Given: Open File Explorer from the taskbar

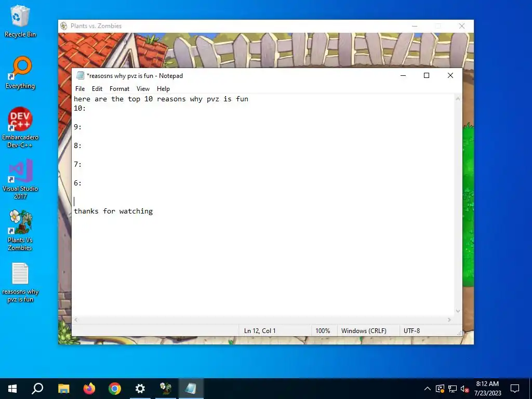Looking at the screenshot, I should click(x=63, y=389).
